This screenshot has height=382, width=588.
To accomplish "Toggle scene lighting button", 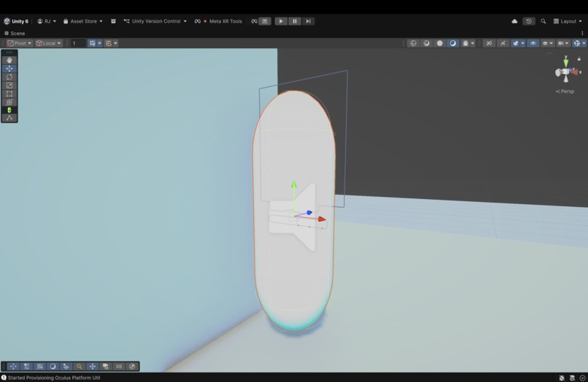I will click(x=503, y=43).
